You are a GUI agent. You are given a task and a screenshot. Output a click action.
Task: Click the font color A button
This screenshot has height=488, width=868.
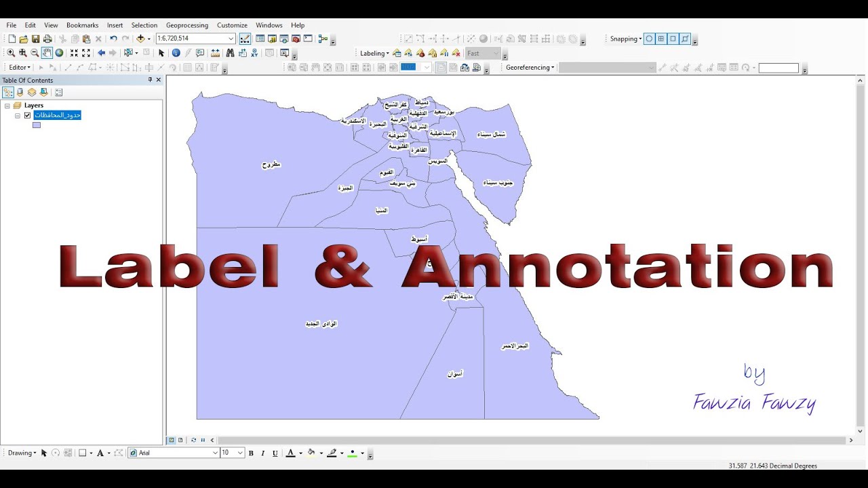(290, 453)
